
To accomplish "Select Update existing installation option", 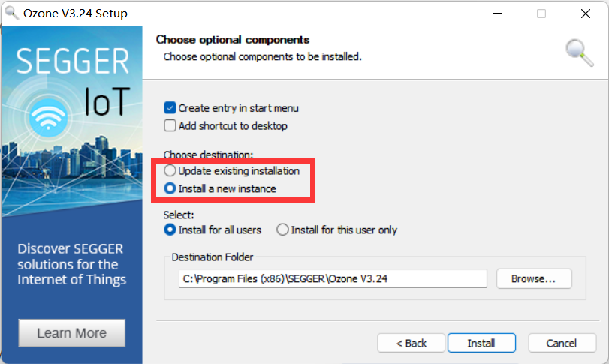I will pyautogui.click(x=170, y=171).
